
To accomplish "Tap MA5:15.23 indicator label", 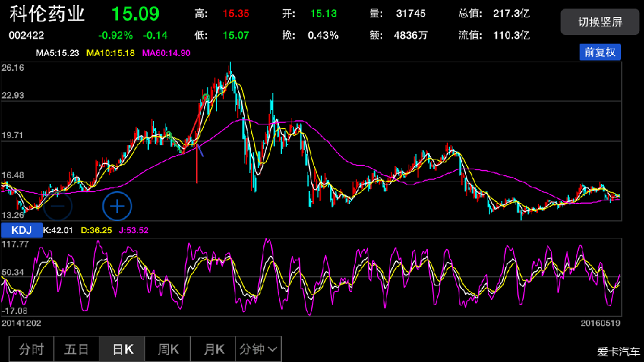I will (x=57, y=53).
